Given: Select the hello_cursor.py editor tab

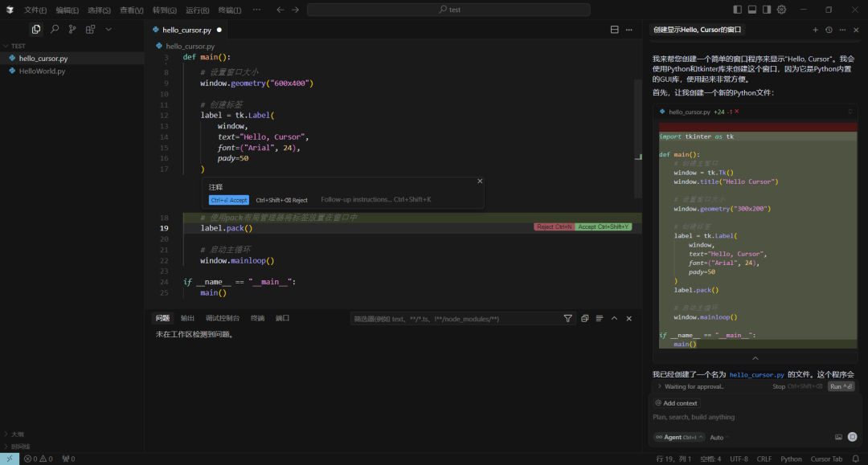Looking at the screenshot, I should (186, 30).
